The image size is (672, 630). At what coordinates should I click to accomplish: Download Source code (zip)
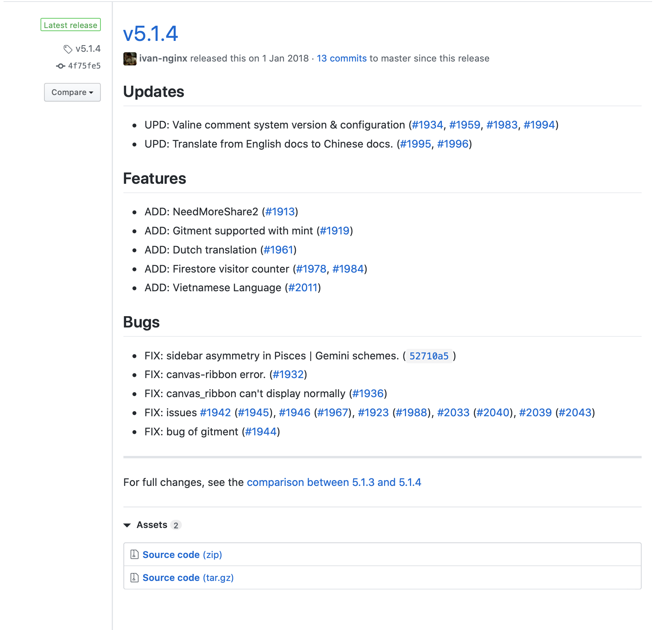click(x=182, y=554)
